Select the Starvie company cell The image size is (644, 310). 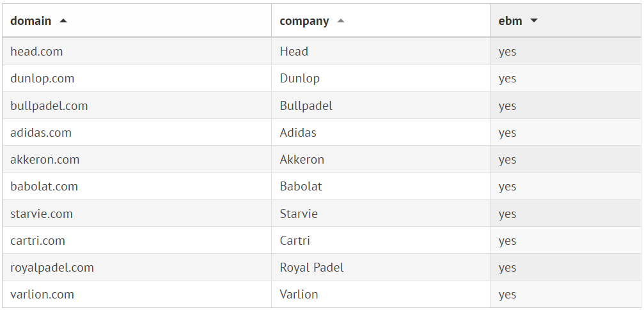(x=299, y=213)
